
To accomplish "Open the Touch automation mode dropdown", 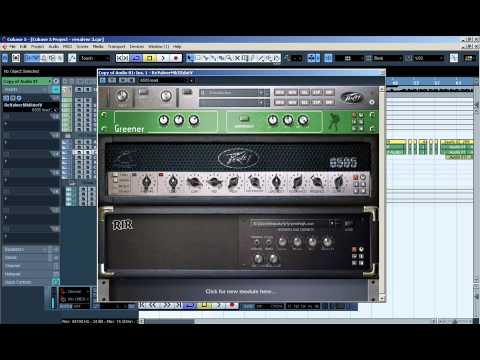I will pyautogui.click(x=95, y=58).
